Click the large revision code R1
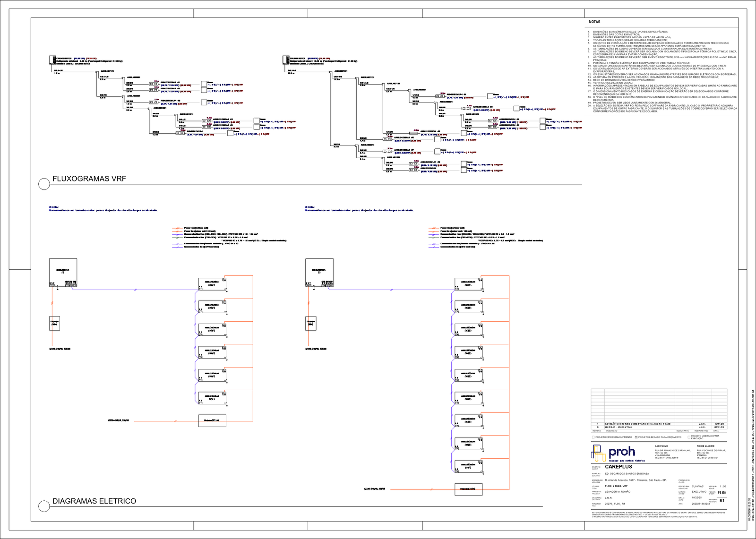Screen dimensions: 756x539 [722, 501]
